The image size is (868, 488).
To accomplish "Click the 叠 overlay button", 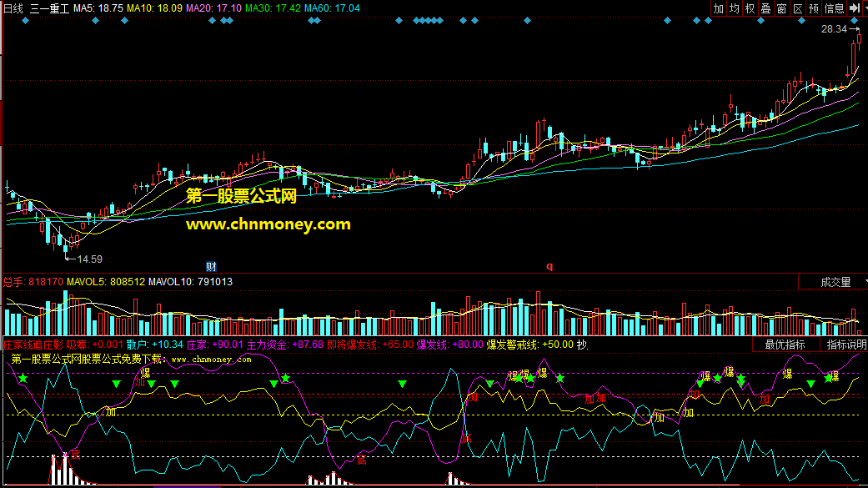I will pos(766,8).
